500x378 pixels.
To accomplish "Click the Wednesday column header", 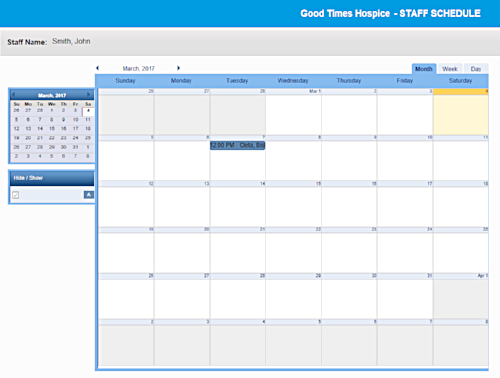I will click(x=293, y=81).
